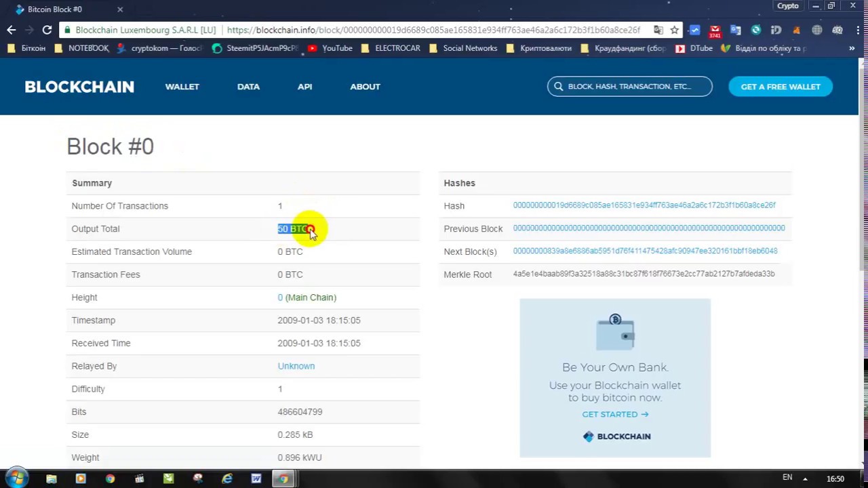The width and height of the screenshot is (868, 488).
Task: Open File Explorer from taskbar
Action: point(52,479)
